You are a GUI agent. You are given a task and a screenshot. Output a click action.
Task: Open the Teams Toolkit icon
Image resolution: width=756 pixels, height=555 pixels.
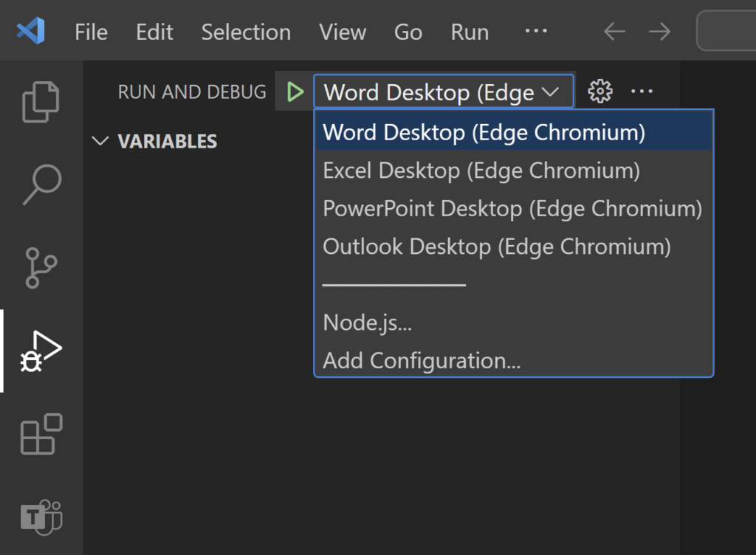pos(41,517)
